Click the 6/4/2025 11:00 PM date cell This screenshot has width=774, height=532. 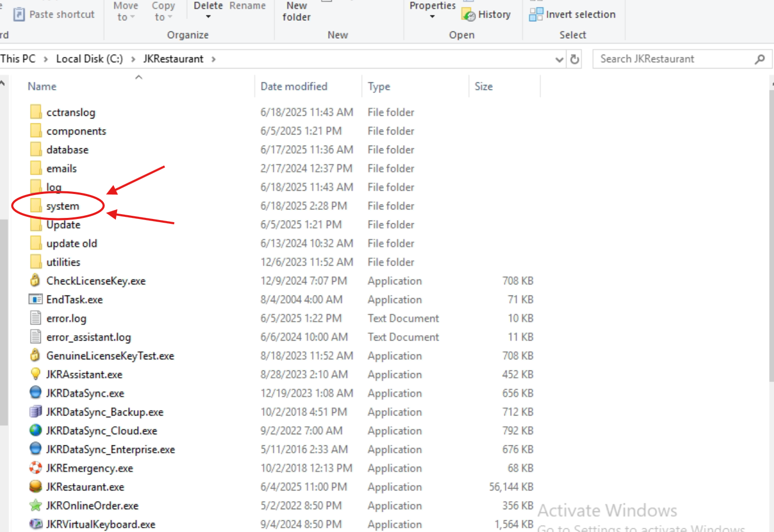304,487
